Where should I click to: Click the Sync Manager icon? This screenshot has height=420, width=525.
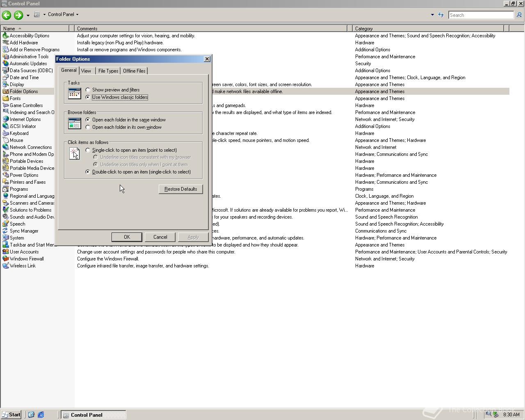[5, 231]
